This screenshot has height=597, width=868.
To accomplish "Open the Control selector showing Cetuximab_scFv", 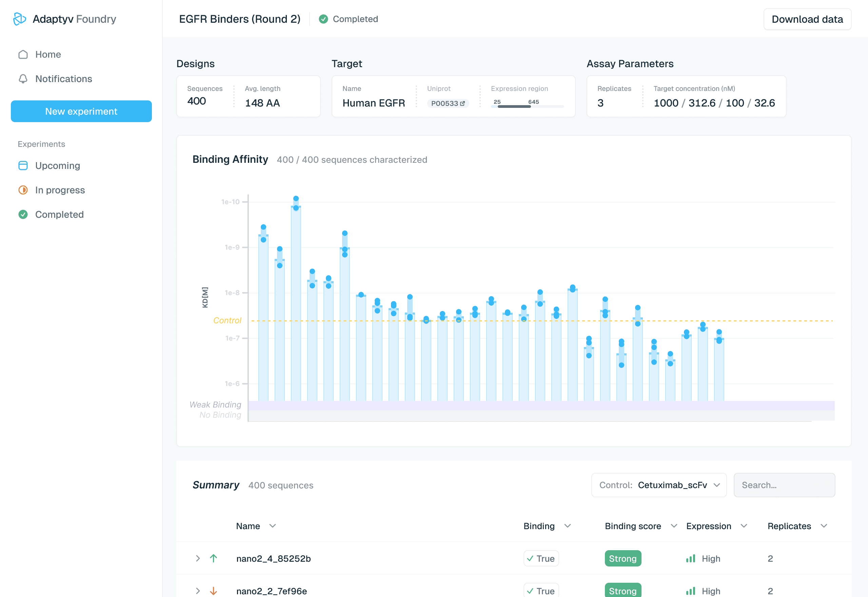I will 659,485.
